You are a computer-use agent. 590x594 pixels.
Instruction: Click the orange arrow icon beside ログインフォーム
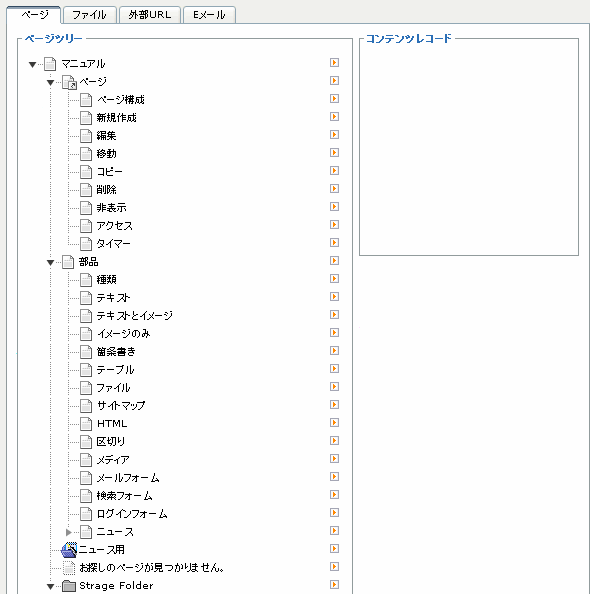click(x=334, y=513)
